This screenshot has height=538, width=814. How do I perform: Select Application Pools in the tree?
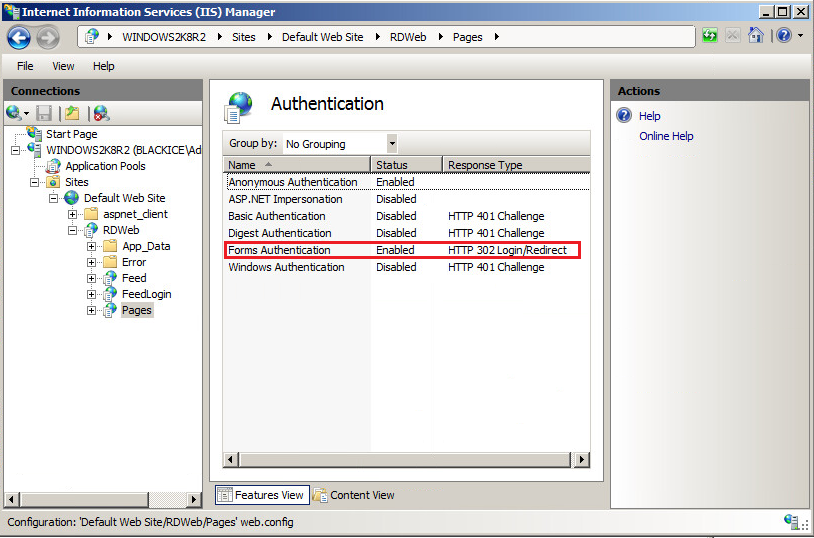(105, 166)
